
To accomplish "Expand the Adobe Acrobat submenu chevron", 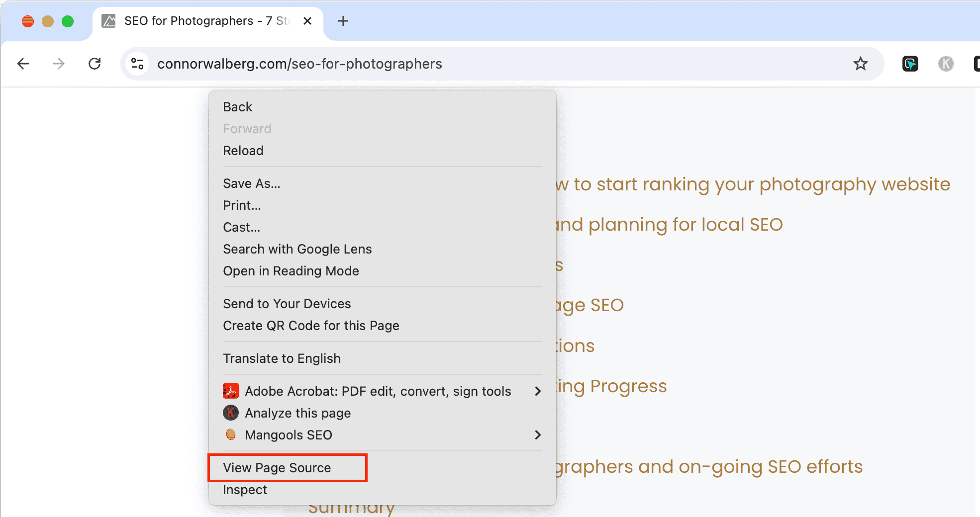I will pos(537,391).
